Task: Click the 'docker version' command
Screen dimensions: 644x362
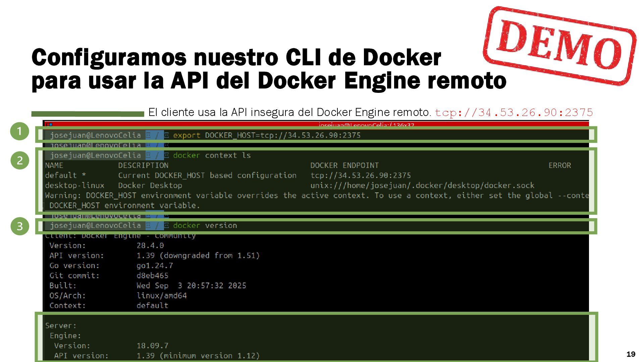Action: 205,226
